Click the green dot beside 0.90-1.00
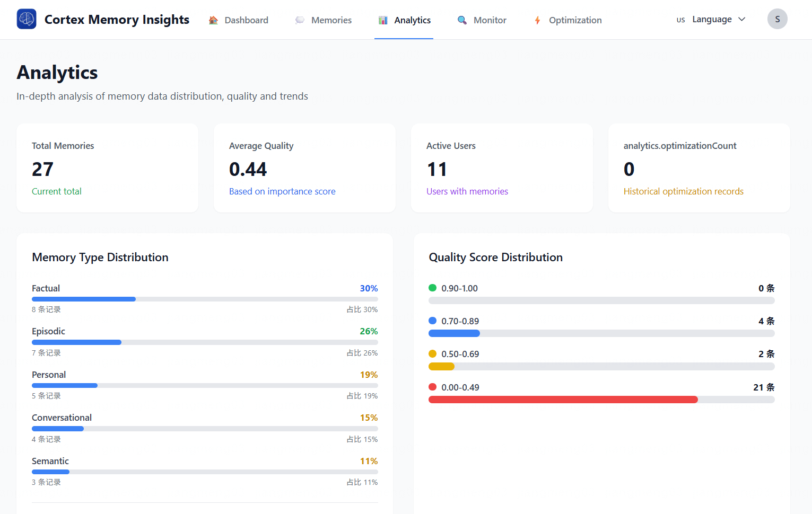Viewport: 812px width, 514px height. [433, 288]
